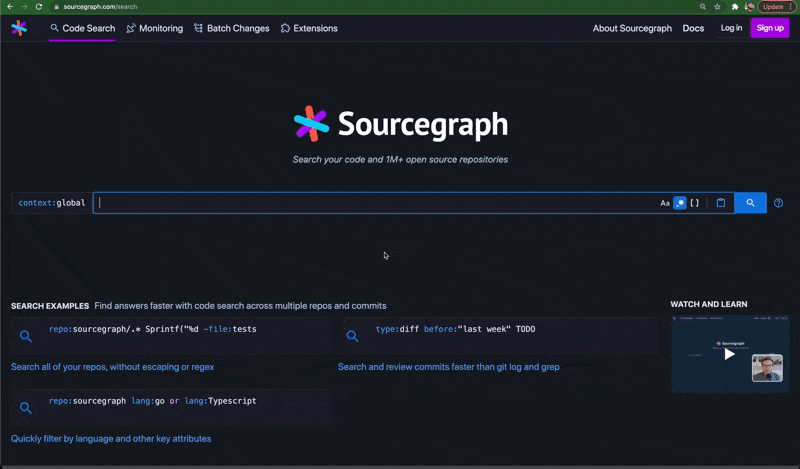The width and height of the screenshot is (800, 469).
Task: Bookmark this page with star icon
Action: [x=717, y=7]
